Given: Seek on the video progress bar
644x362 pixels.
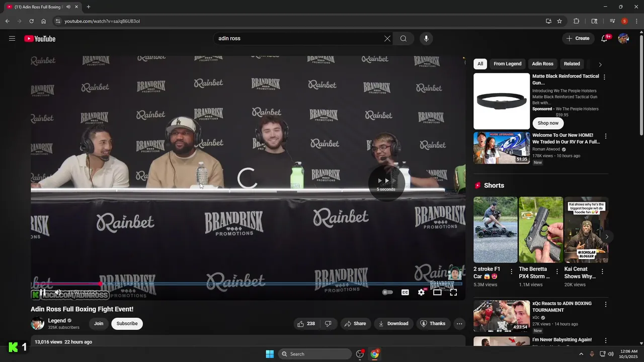Looking at the screenshot, I should [x=248, y=284].
